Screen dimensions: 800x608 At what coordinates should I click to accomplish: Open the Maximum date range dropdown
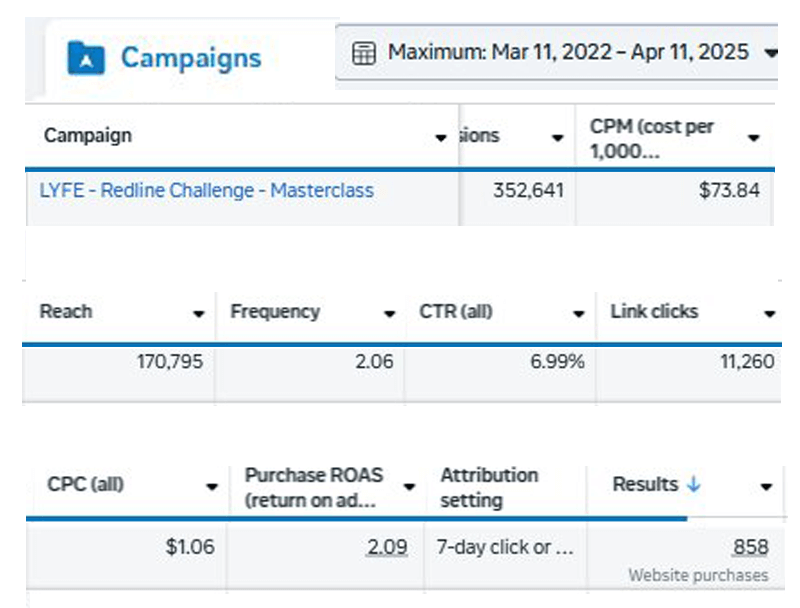pos(768,53)
